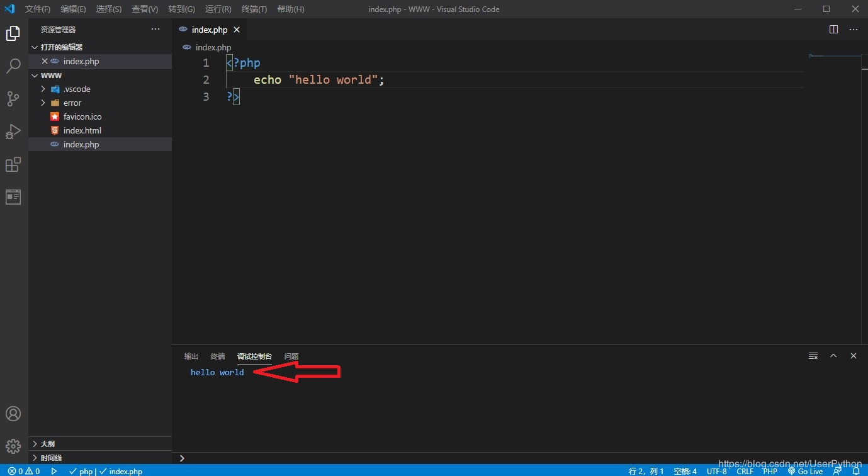Close the bottom panel
The height and width of the screenshot is (476, 868).
pyautogui.click(x=854, y=356)
